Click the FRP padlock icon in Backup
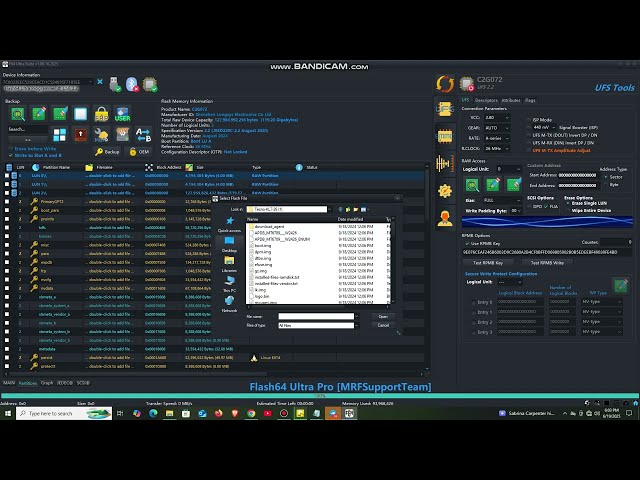 coord(101,114)
